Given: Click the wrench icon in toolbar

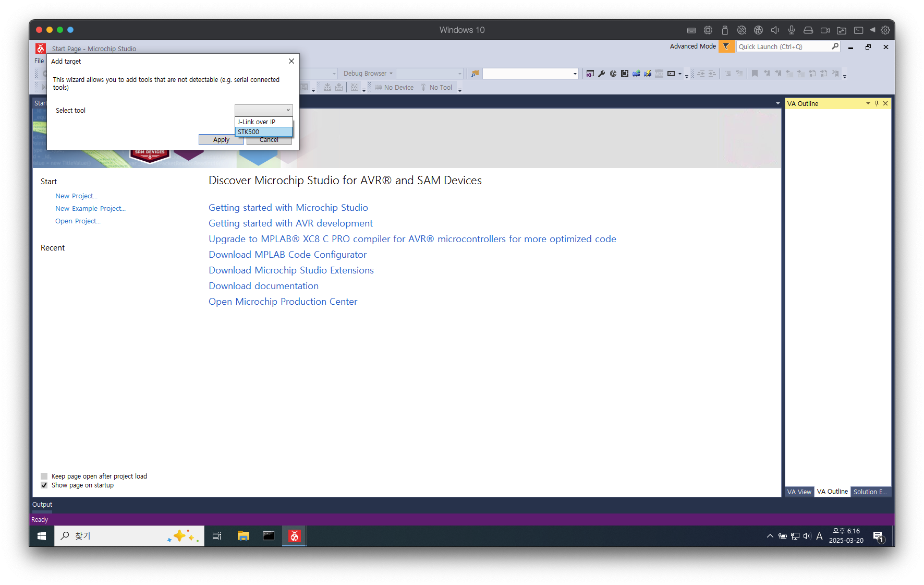Looking at the screenshot, I should [x=602, y=74].
